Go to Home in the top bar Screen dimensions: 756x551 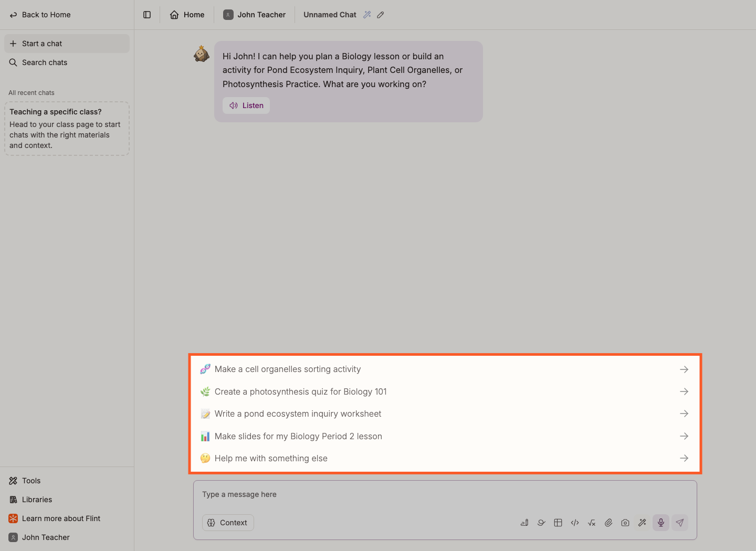click(187, 15)
